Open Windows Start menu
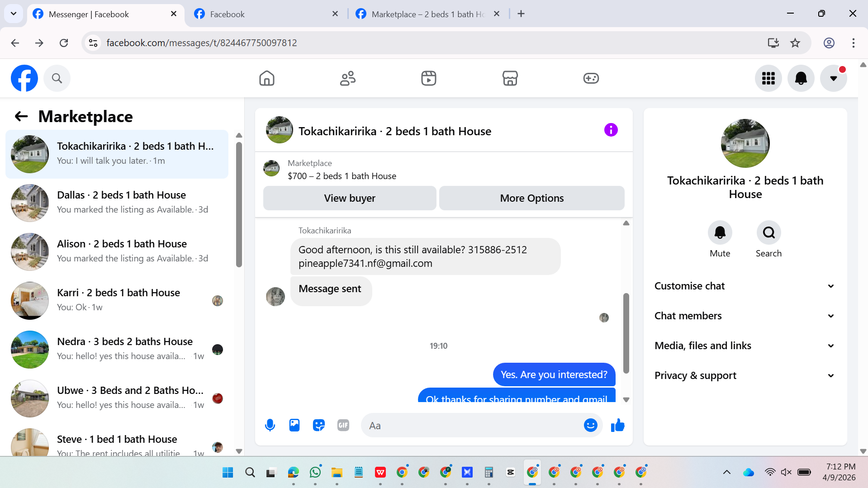 point(228,472)
